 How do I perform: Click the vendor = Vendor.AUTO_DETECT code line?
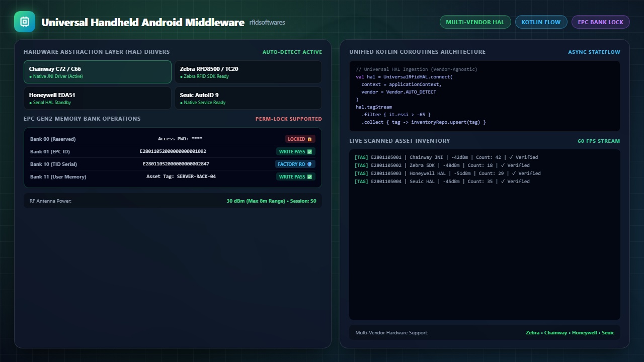(x=399, y=92)
